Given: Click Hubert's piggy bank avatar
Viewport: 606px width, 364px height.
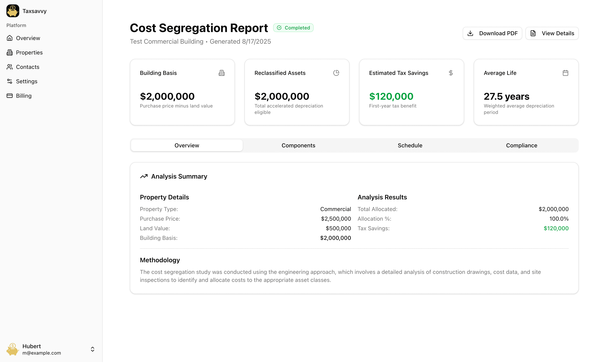Looking at the screenshot, I should tap(12, 349).
